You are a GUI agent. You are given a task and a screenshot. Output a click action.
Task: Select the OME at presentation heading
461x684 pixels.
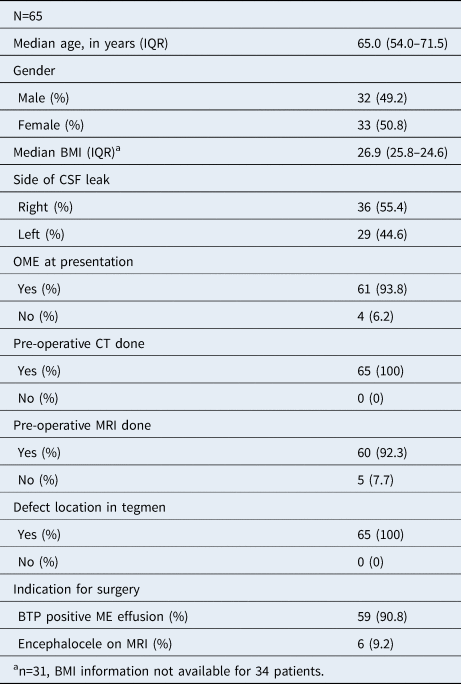tap(73, 262)
